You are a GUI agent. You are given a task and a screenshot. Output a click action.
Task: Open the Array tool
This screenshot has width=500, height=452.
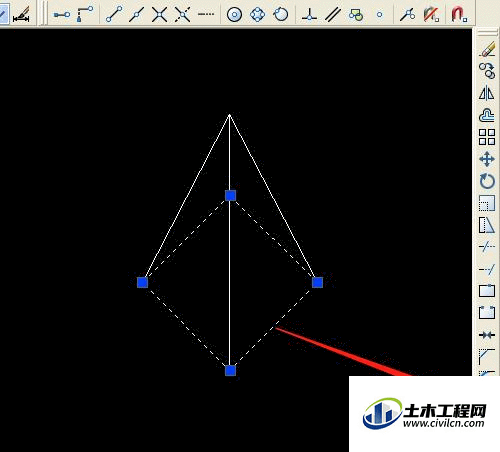[487, 137]
